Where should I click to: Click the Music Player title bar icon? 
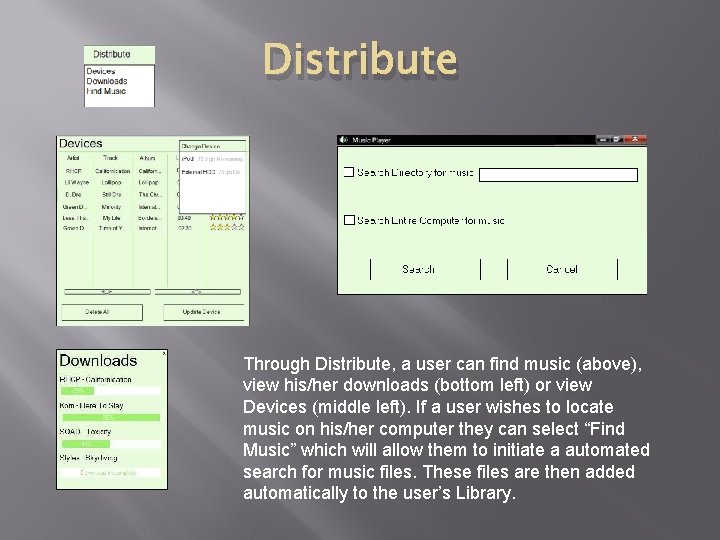click(343, 140)
